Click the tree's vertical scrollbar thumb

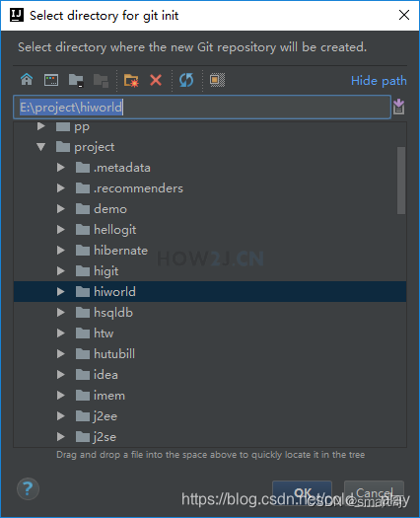coord(401,181)
